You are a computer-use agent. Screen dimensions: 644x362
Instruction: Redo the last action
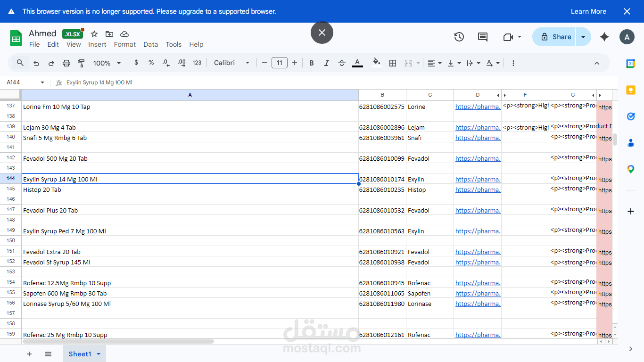click(51, 63)
